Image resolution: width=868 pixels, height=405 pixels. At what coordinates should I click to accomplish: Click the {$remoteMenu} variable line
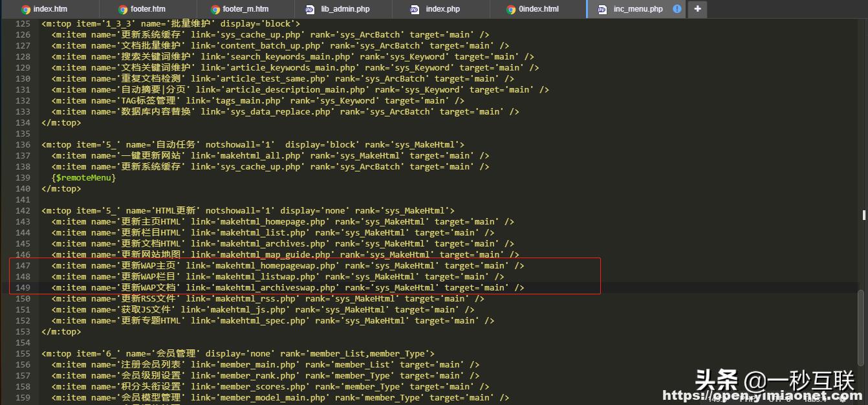[x=83, y=177]
